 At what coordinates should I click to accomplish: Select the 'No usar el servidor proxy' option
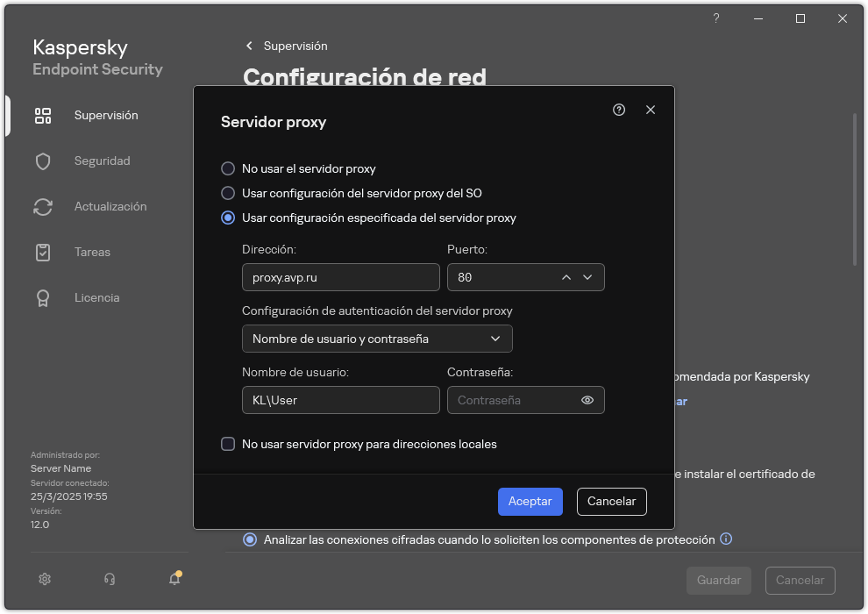[x=228, y=168]
